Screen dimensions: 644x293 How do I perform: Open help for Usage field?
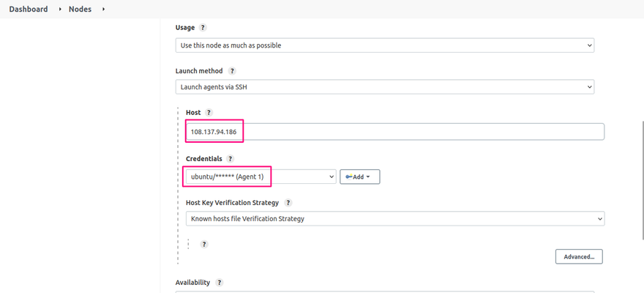(x=203, y=28)
